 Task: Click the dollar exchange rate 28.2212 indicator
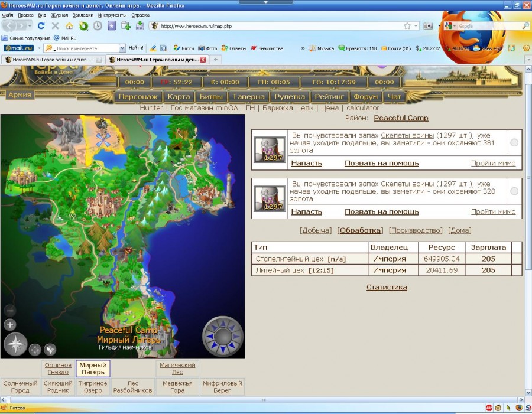tap(427, 48)
